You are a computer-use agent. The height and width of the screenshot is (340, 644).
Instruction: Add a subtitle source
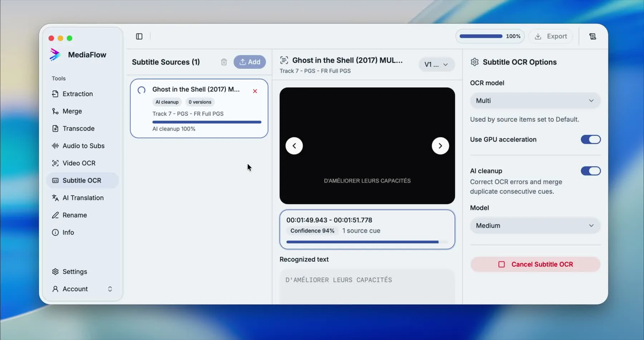(x=250, y=62)
